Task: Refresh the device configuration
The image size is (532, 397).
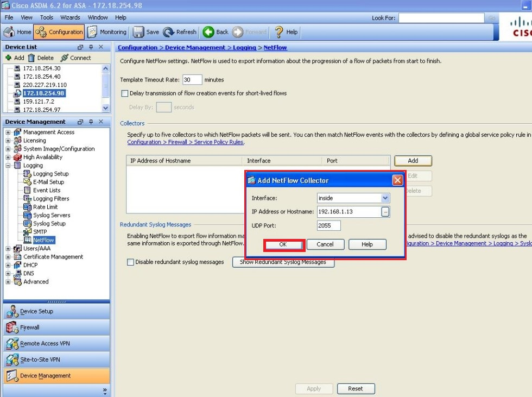Action: 180,31
